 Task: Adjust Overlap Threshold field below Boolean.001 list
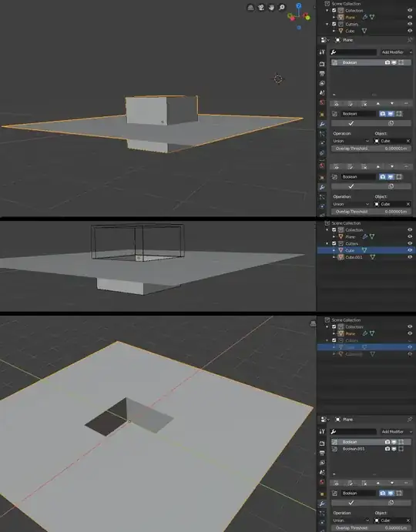tap(371, 528)
